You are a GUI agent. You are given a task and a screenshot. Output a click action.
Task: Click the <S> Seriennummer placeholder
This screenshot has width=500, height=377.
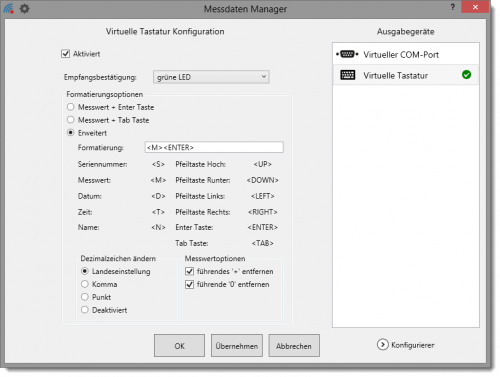[x=158, y=164]
